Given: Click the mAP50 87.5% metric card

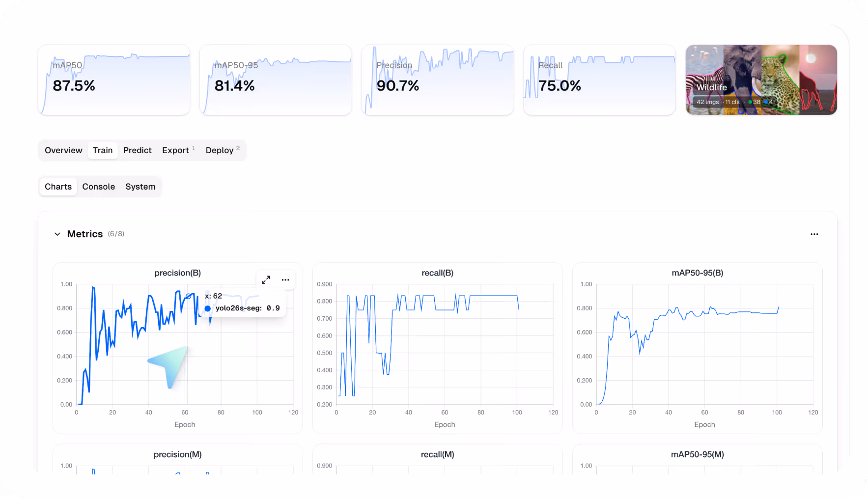Looking at the screenshot, I should (114, 80).
